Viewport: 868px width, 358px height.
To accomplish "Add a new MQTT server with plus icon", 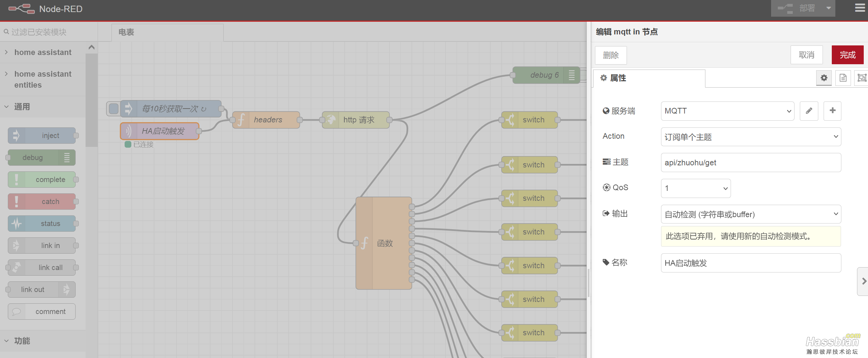I will [832, 111].
